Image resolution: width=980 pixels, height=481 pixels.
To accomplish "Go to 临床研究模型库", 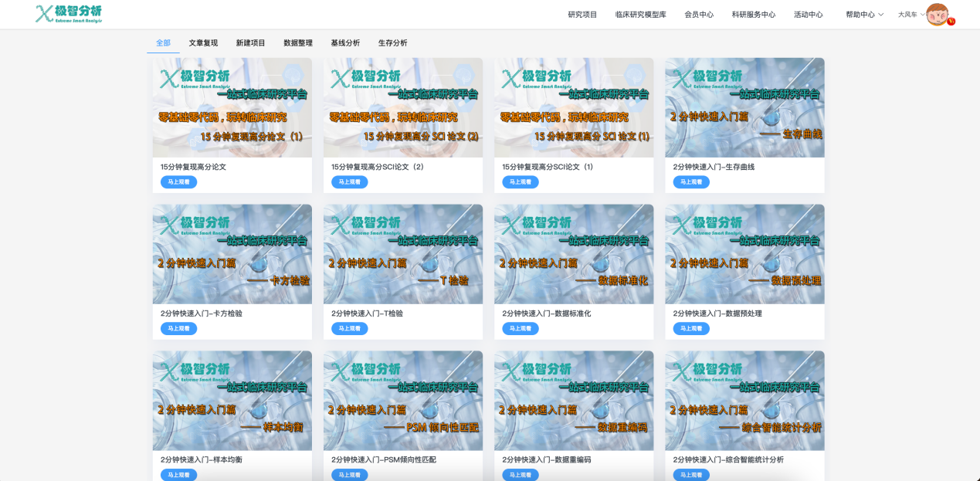I will pyautogui.click(x=640, y=15).
